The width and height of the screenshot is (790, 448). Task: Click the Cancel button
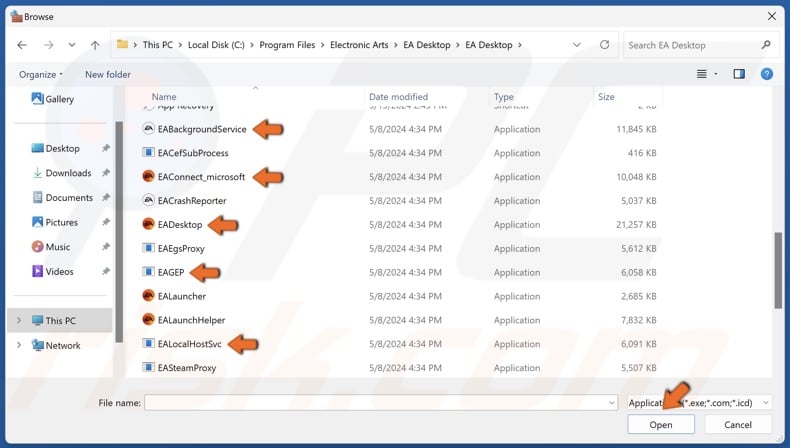[738, 425]
